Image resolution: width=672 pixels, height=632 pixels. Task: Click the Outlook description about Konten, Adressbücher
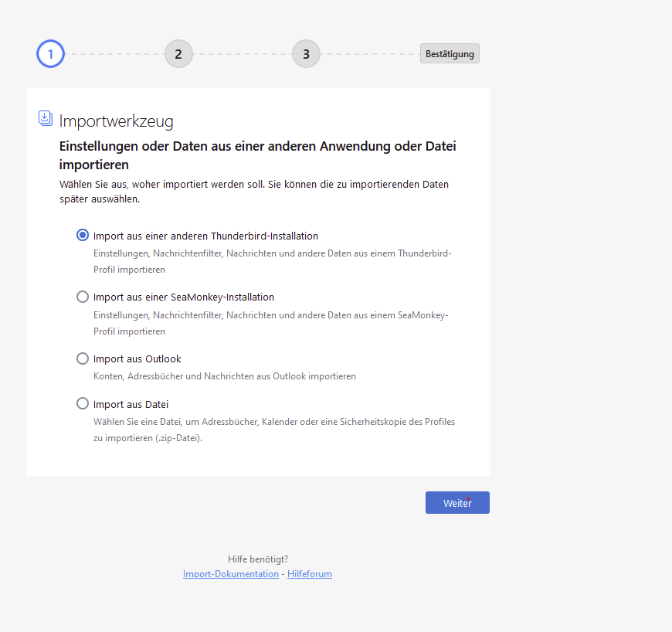click(x=224, y=376)
